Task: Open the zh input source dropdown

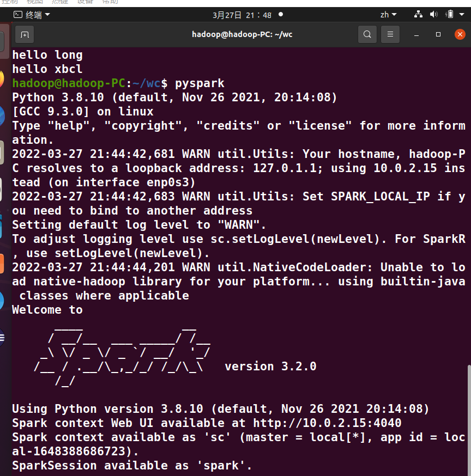Action: pos(388,15)
